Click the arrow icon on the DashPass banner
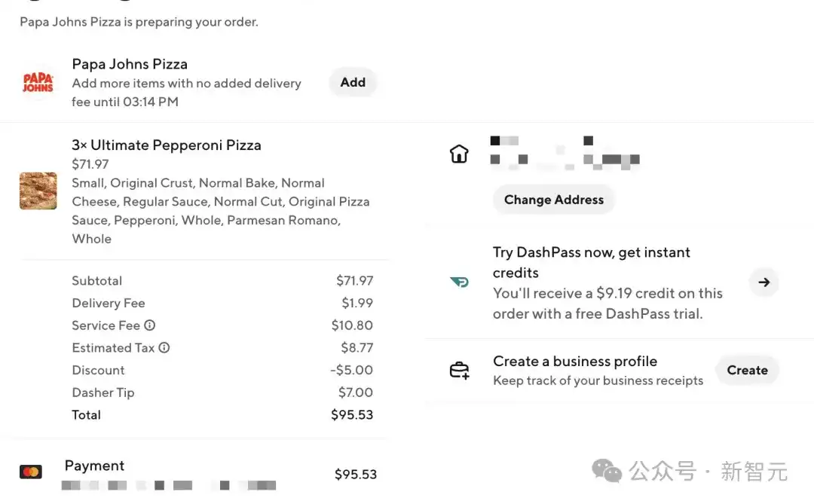 coord(764,282)
